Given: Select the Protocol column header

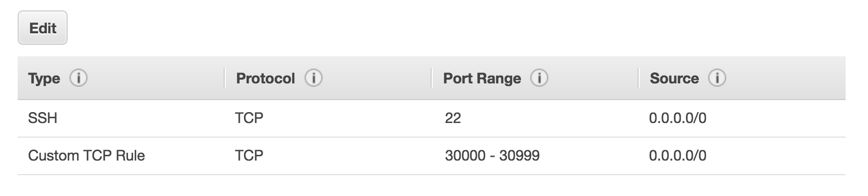Looking at the screenshot, I should (265, 78).
